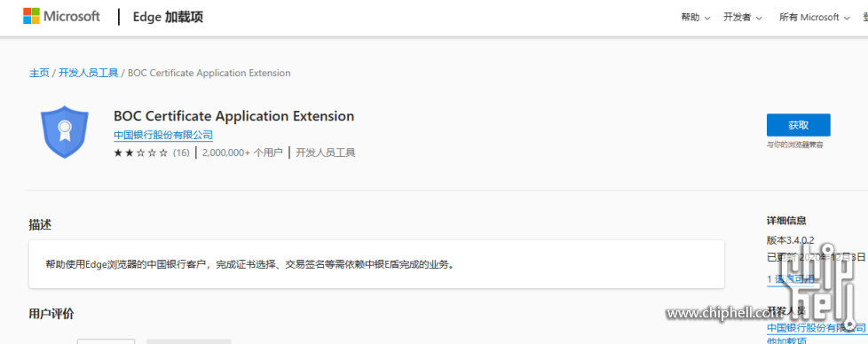This screenshot has width=868, height=344.
Task: Open the 1 语言可用 link
Action: [x=791, y=278]
